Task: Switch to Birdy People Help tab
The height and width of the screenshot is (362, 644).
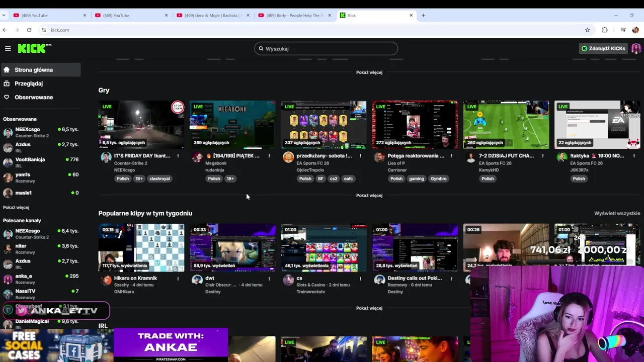Action: point(295,15)
